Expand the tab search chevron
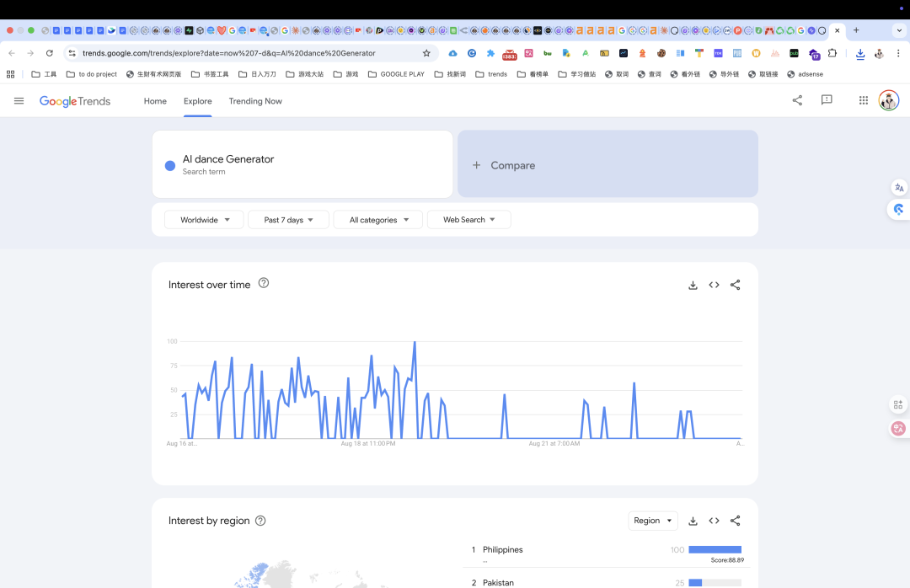The height and width of the screenshot is (588, 910). pyautogui.click(x=900, y=30)
